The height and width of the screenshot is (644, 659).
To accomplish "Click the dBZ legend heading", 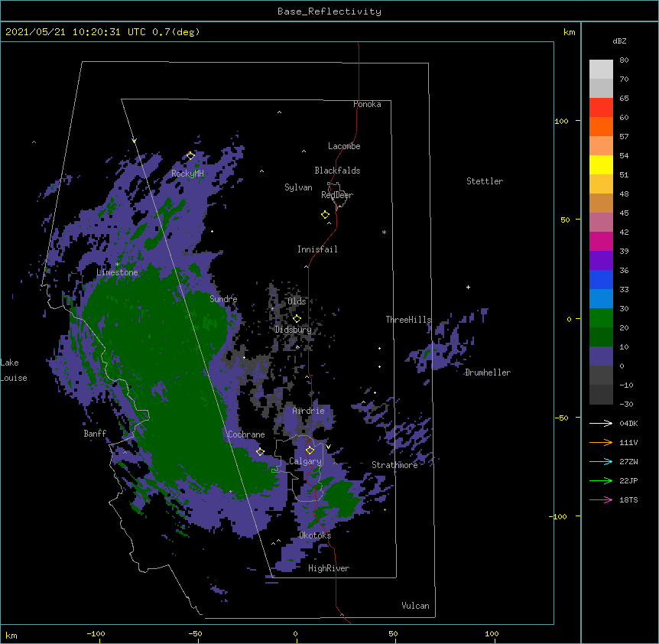I will [x=619, y=41].
